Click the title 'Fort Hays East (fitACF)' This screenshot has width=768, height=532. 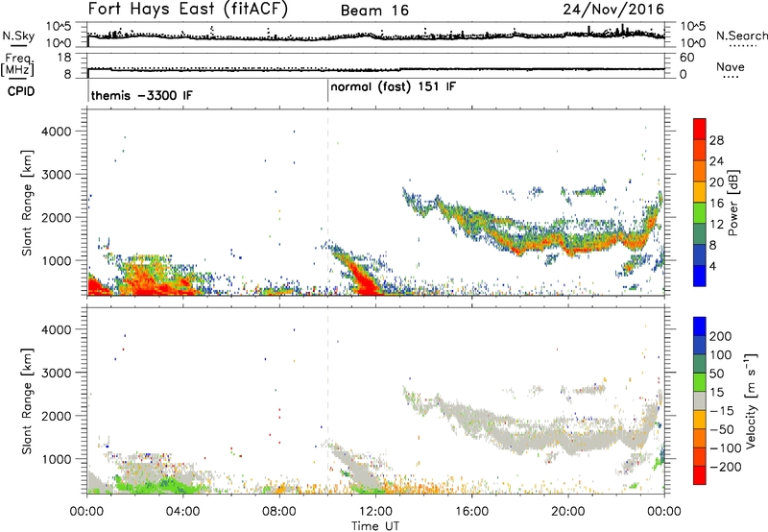click(188, 10)
